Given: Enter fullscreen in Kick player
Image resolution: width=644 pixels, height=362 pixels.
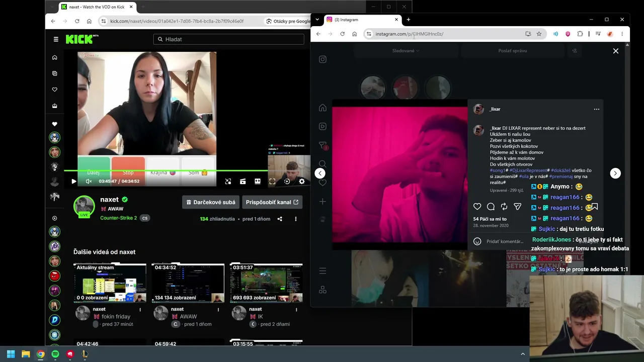Looking at the screenshot, I should point(272,182).
